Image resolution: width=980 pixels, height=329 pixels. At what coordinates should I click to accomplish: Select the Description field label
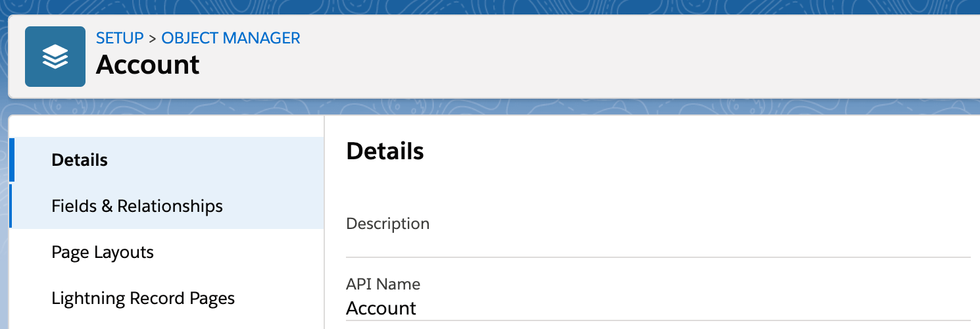[387, 224]
